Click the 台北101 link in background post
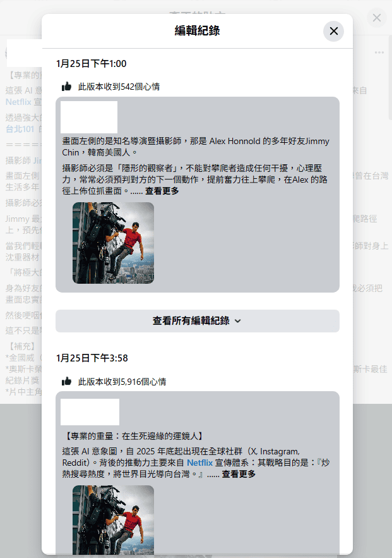Image resolution: width=392 pixels, height=558 pixels. click(19, 129)
